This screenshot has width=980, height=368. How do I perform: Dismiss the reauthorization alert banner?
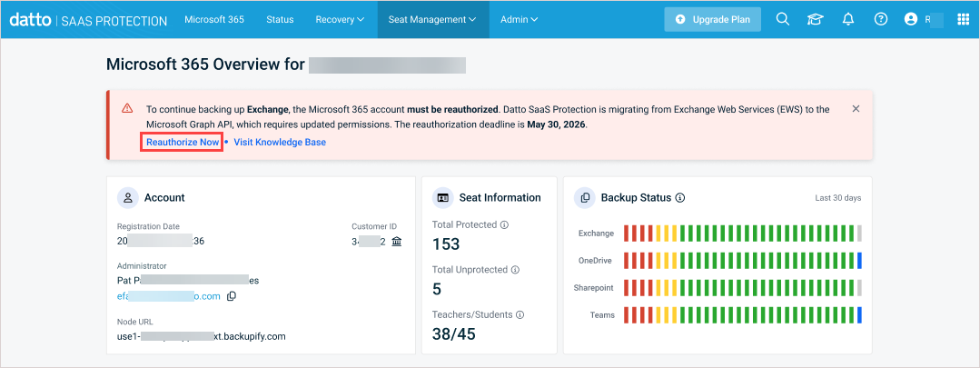coord(856,109)
